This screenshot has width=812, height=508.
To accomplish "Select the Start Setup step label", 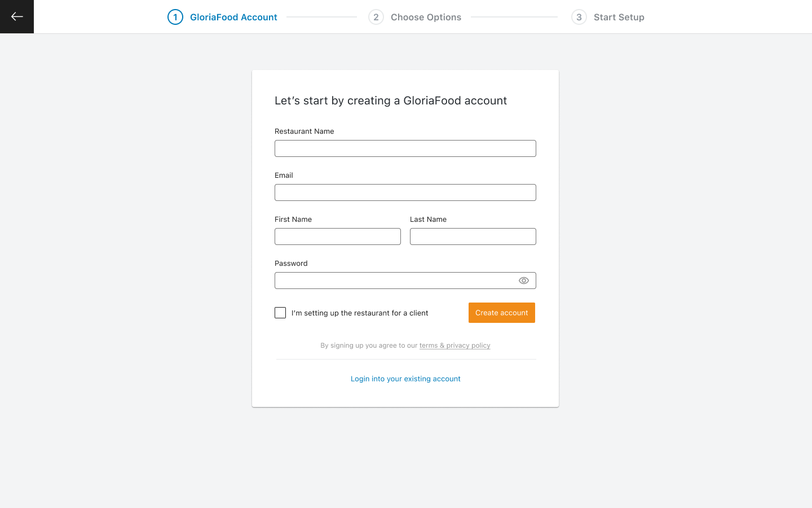I will click(x=619, y=17).
